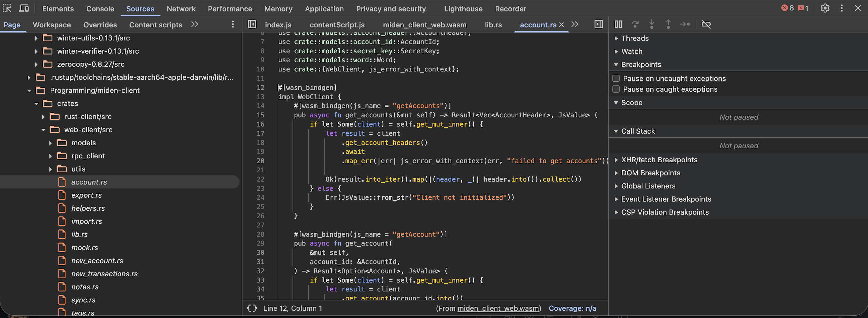Click the issues badge showing 1
The image size is (868, 318).
803,8
